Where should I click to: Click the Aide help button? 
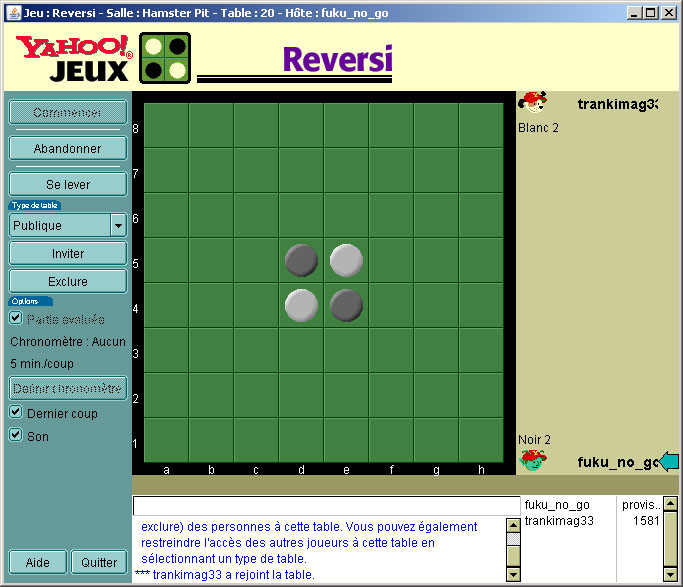tap(38, 563)
